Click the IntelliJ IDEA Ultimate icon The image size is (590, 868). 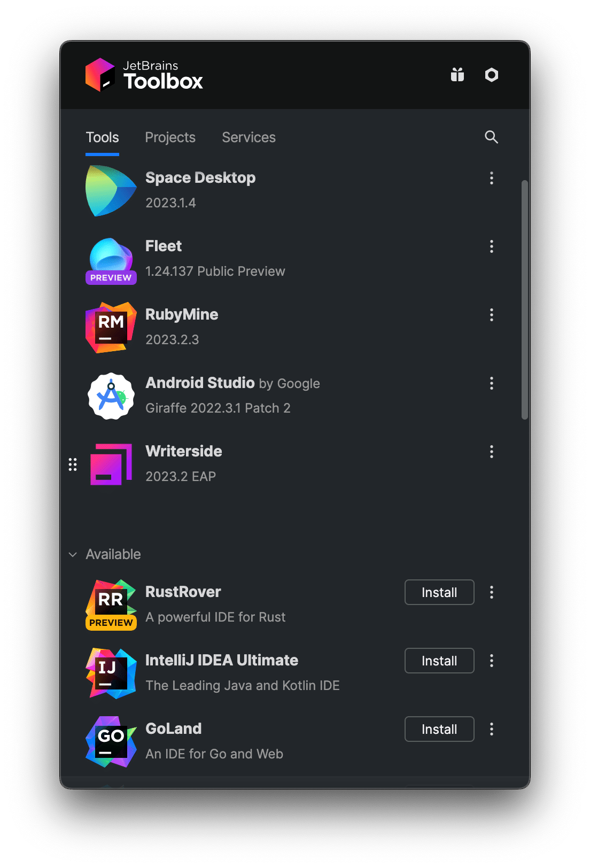coord(111,673)
